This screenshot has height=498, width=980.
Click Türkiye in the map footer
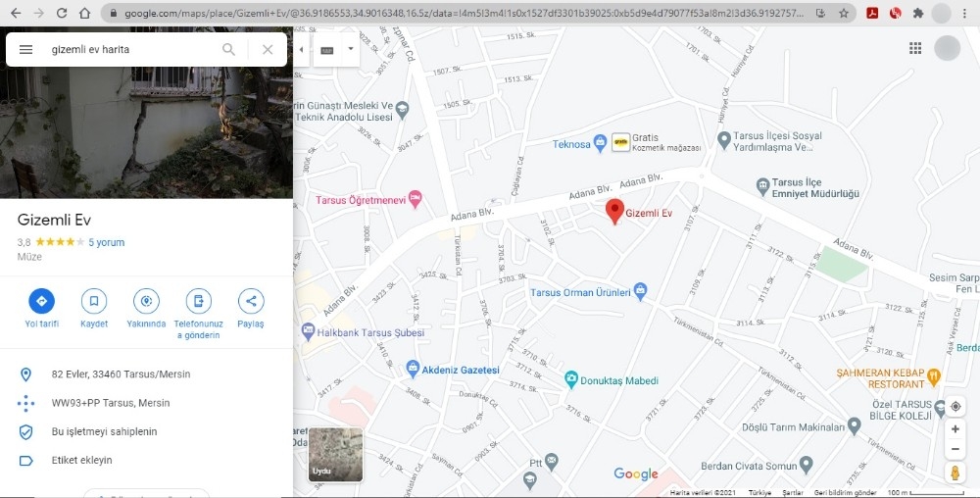pos(760,493)
